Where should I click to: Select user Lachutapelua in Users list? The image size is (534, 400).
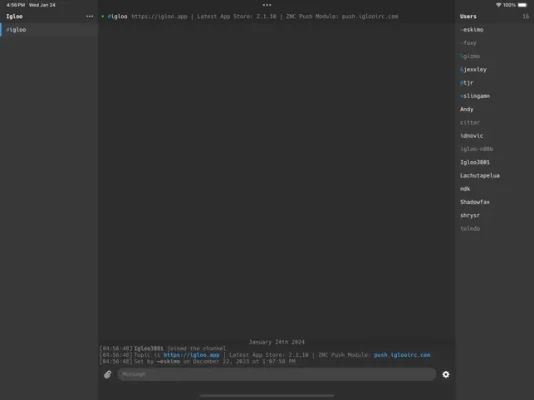point(480,176)
